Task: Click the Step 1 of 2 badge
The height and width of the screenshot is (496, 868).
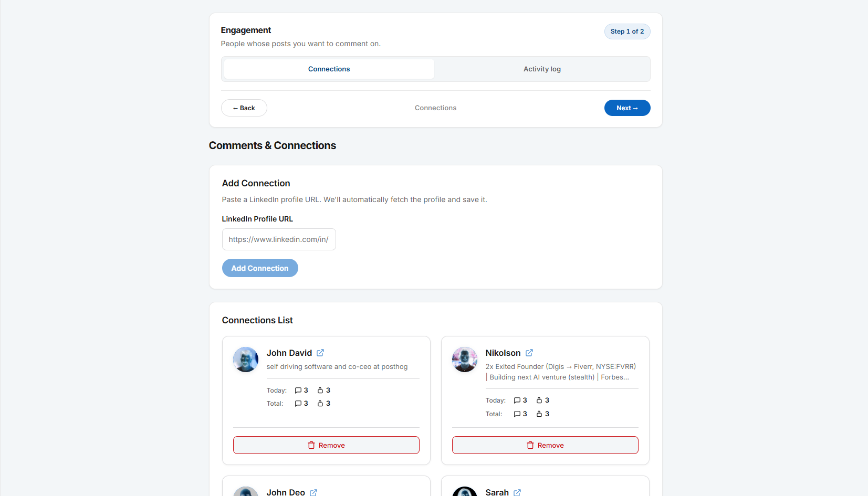Action: [x=628, y=31]
